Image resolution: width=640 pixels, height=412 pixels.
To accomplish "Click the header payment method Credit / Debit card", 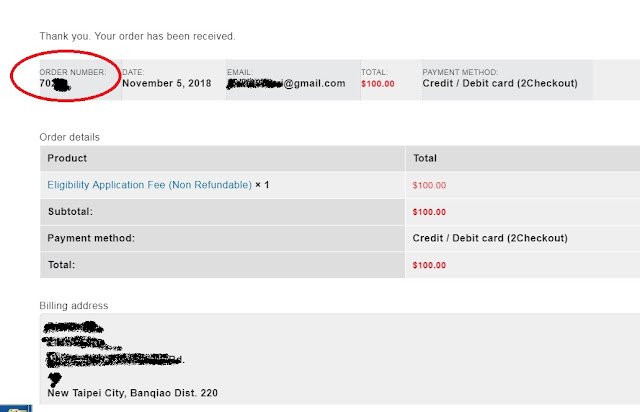I will [x=500, y=83].
